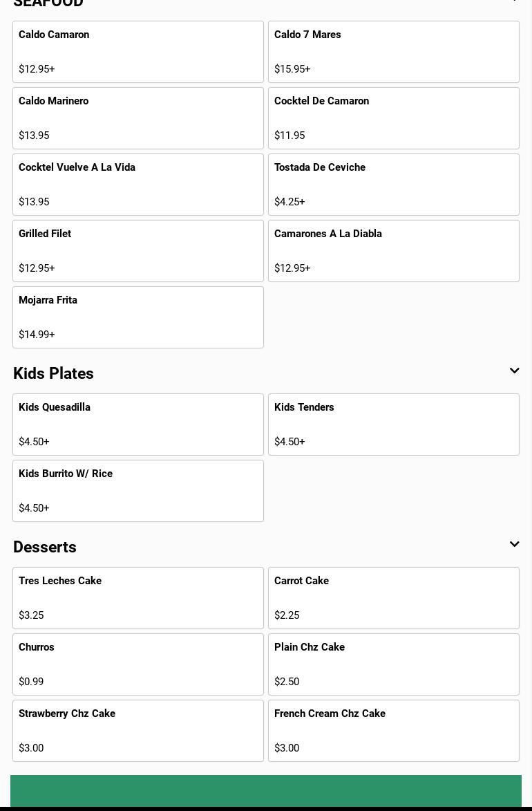Image resolution: width=532 pixels, height=811 pixels.
Task: Select Tres Leches Cake dessert
Action: [x=138, y=598]
